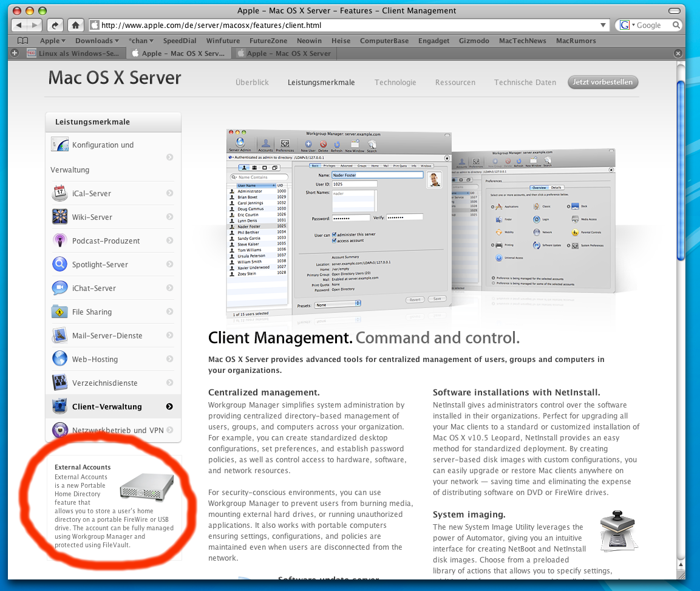The height and width of the screenshot is (591, 700).
Task: Switch to the Linux als Windows-Se... tab
Action: (x=73, y=53)
